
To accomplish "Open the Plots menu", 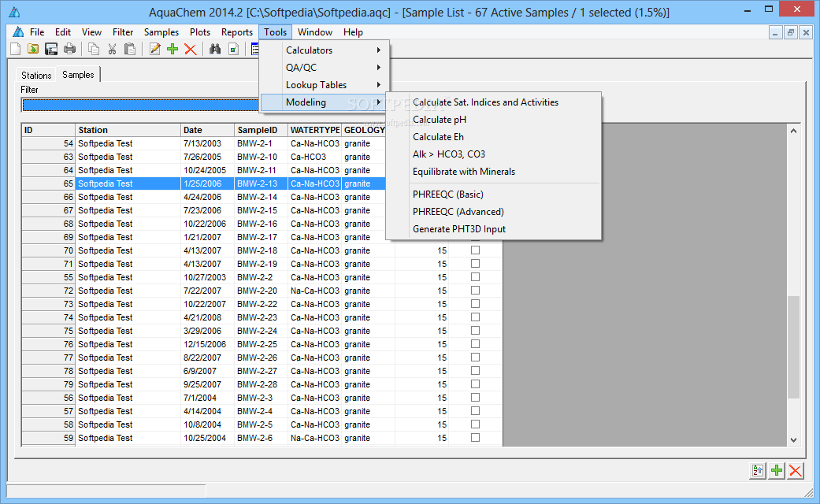I will pyautogui.click(x=200, y=31).
